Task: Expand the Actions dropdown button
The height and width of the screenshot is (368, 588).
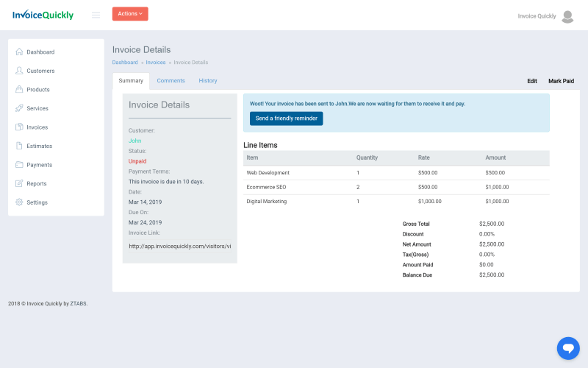Action: click(130, 14)
